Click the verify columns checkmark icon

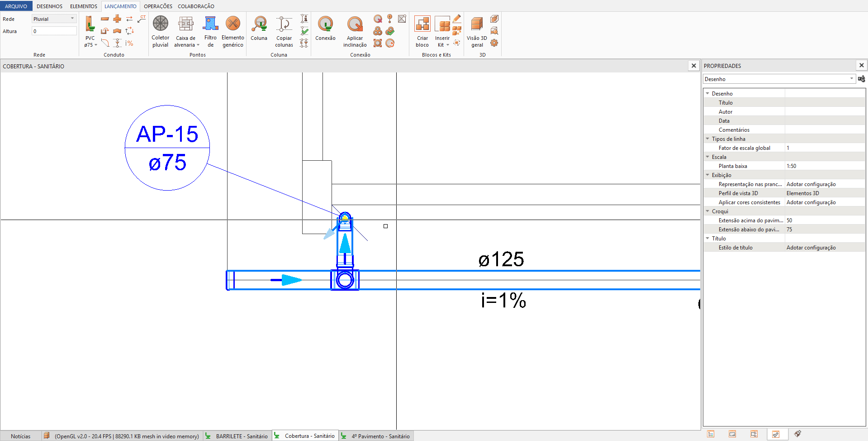point(304,31)
